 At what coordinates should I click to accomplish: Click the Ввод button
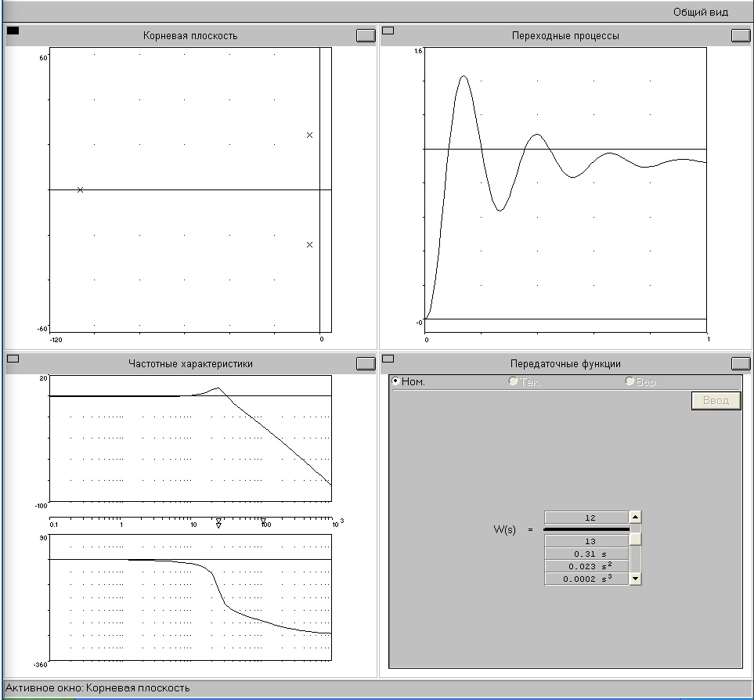(x=716, y=401)
